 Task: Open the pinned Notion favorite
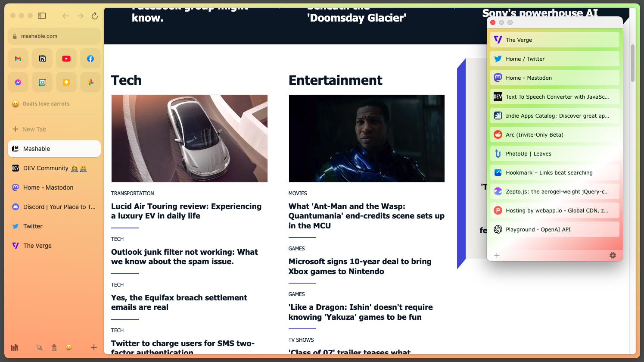coord(42,59)
